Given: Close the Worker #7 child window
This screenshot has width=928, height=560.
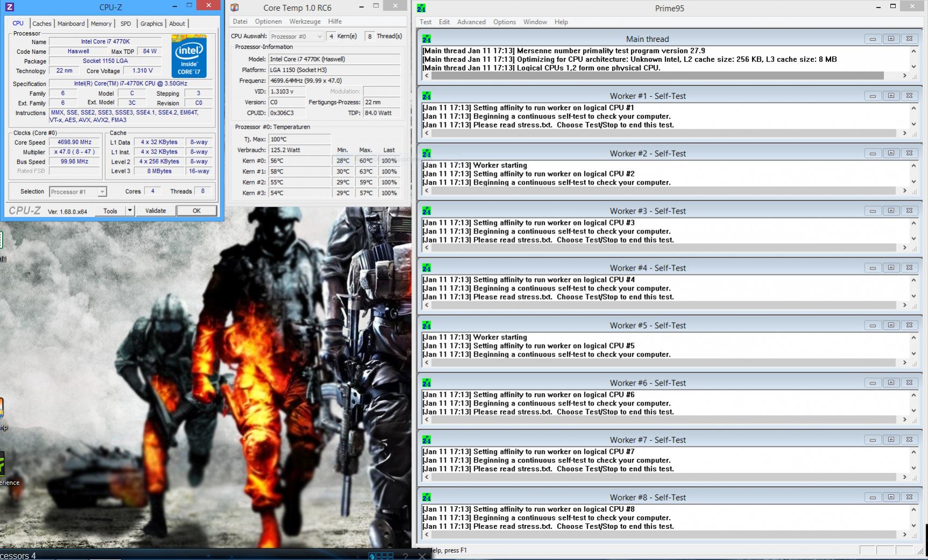Looking at the screenshot, I should tap(909, 440).
